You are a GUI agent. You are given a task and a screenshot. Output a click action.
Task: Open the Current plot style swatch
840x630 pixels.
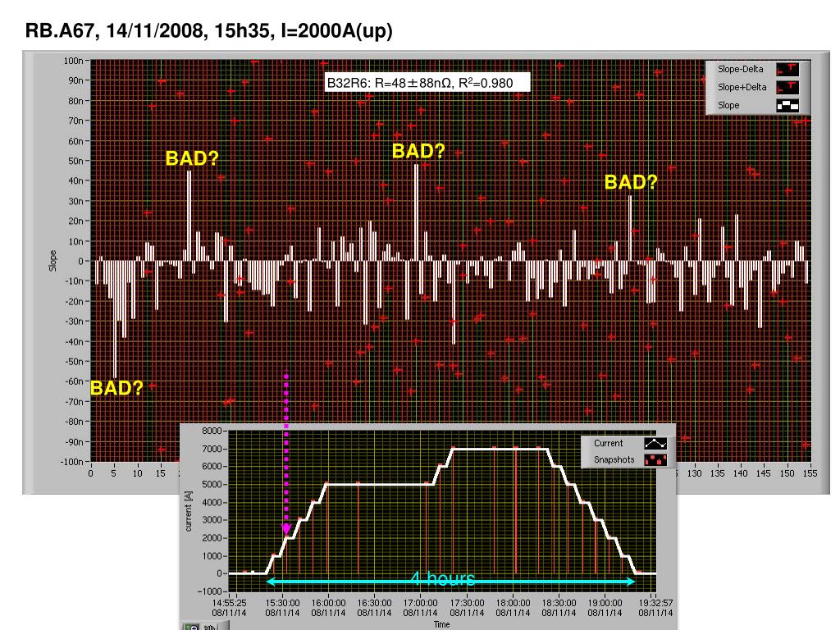point(655,444)
